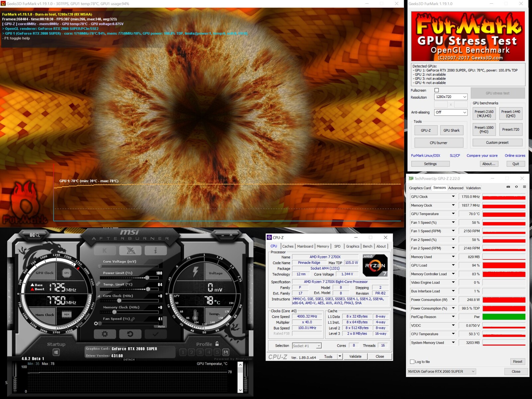
Task: Click the chain link icon next to Fan Speed label
Action: coord(133,319)
